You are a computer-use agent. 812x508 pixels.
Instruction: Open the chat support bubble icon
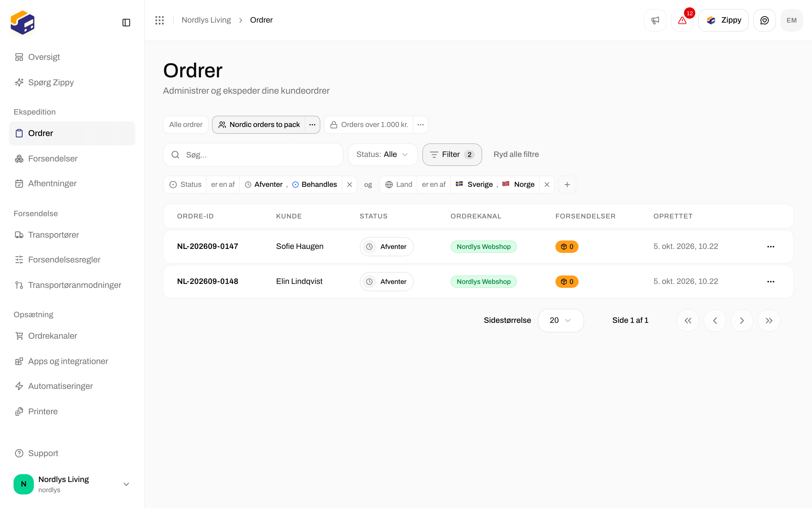pos(764,20)
